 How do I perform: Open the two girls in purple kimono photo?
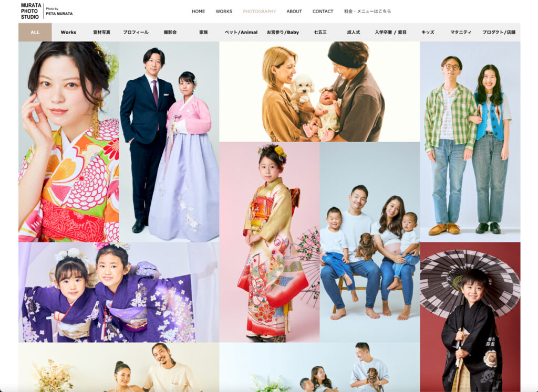[x=119, y=292]
